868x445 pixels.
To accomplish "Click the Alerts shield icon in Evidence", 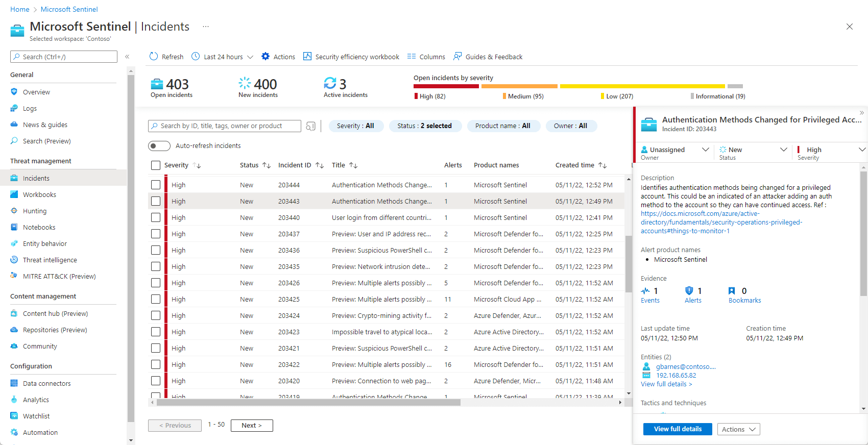I will 689,290.
